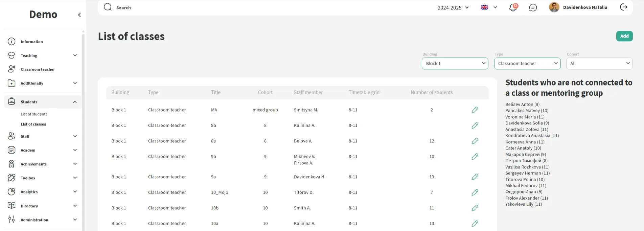This screenshot has width=644, height=231.
Task: Open the Type dropdown filter
Action: [x=527, y=64]
